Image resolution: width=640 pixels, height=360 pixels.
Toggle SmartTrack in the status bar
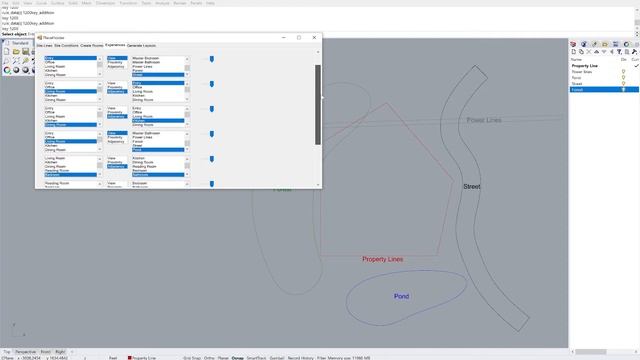[x=256, y=358]
